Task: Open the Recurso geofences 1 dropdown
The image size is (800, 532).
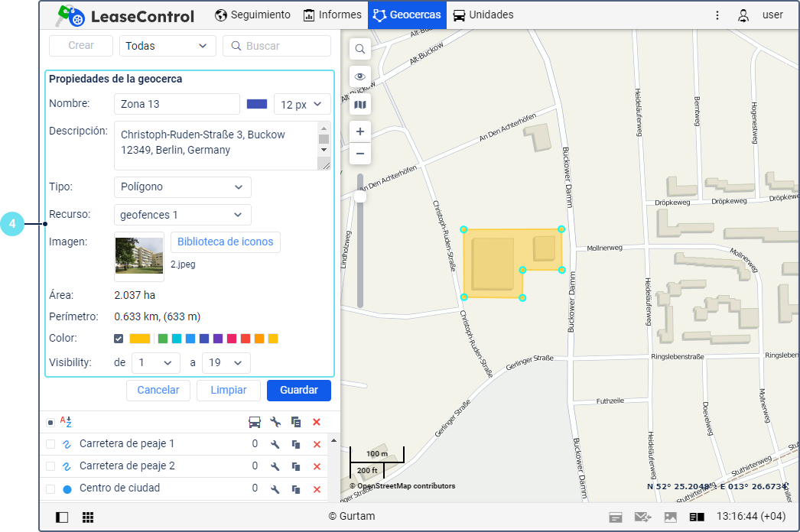Action: click(x=182, y=215)
